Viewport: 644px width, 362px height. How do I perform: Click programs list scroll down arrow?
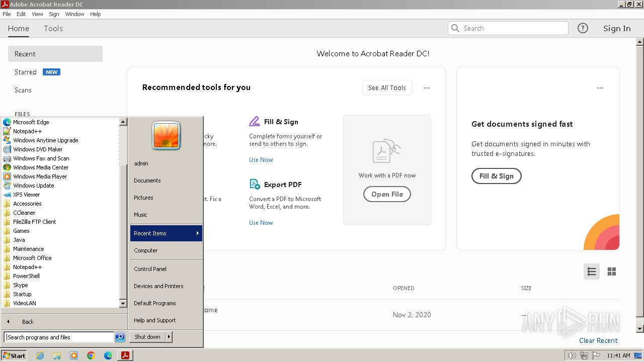[x=123, y=304]
